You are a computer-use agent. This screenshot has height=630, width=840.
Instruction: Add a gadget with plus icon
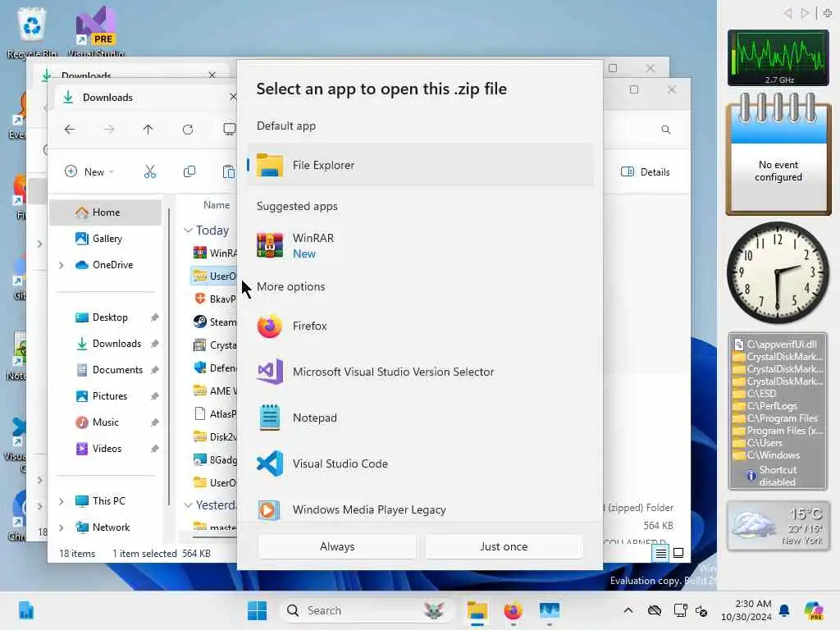(x=827, y=13)
